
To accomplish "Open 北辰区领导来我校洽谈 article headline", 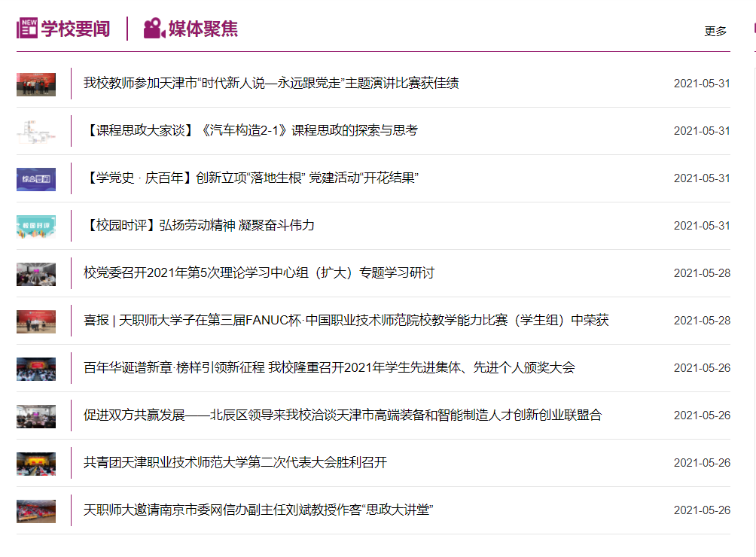I will pos(343,415).
